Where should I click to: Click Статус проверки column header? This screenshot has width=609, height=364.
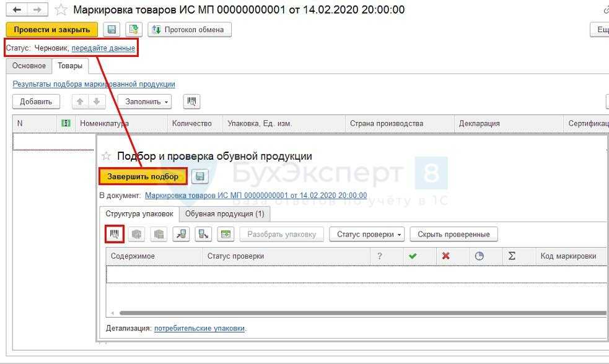point(286,256)
